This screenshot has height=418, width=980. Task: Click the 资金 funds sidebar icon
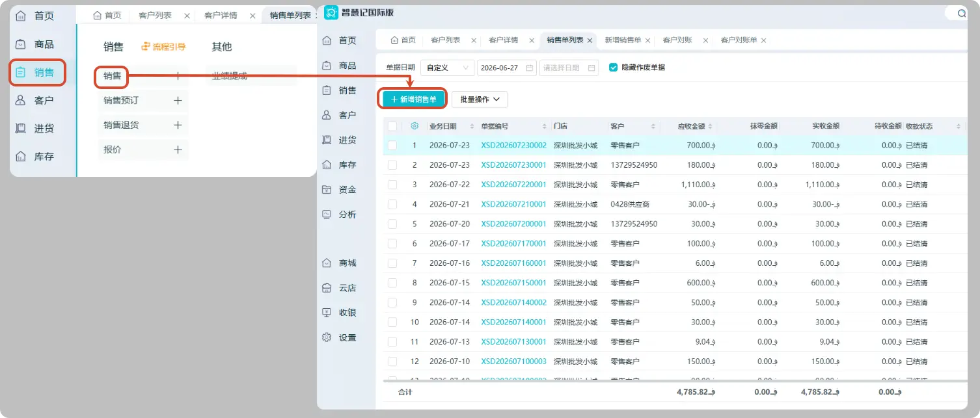point(327,190)
